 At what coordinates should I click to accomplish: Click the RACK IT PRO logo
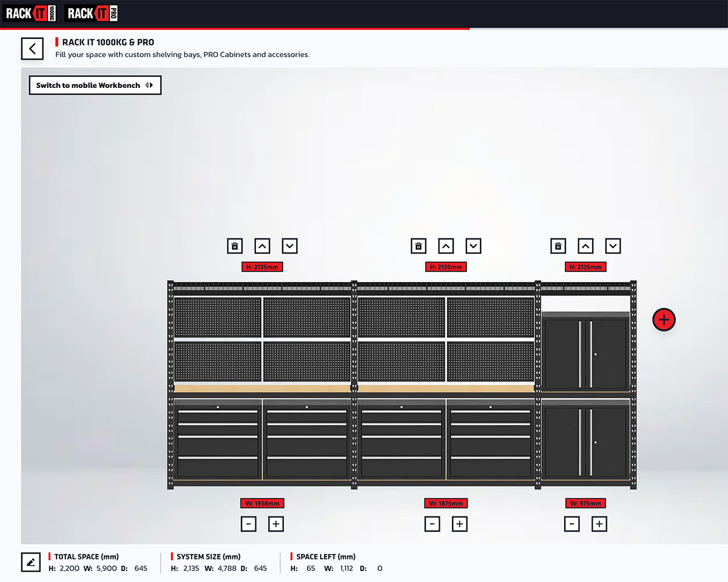pyautogui.click(x=92, y=13)
